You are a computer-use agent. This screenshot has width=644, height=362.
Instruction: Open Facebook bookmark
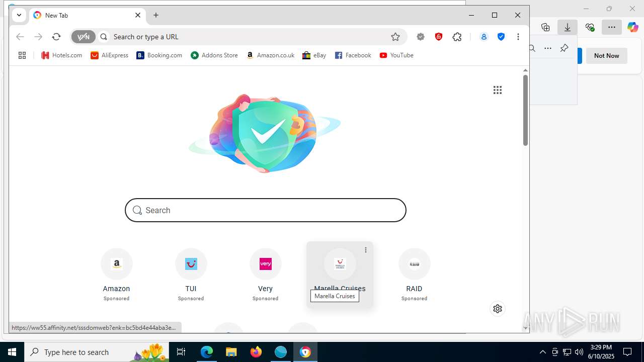[x=353, y=55]
